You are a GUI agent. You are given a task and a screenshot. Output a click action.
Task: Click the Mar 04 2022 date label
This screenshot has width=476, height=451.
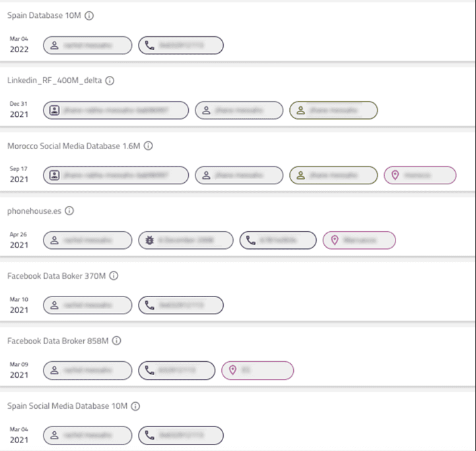click(x=19, y=45)
